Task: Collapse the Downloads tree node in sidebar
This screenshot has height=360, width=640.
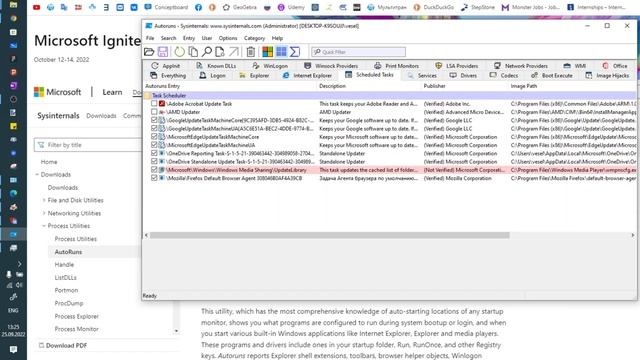Action: (x=37, y=174)
